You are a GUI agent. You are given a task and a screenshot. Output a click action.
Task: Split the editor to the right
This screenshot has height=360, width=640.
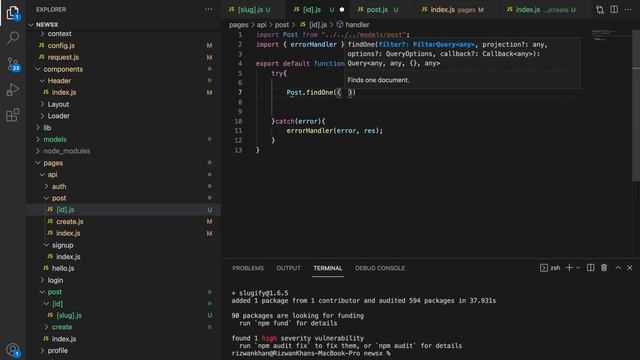click(x=614, y=9)
